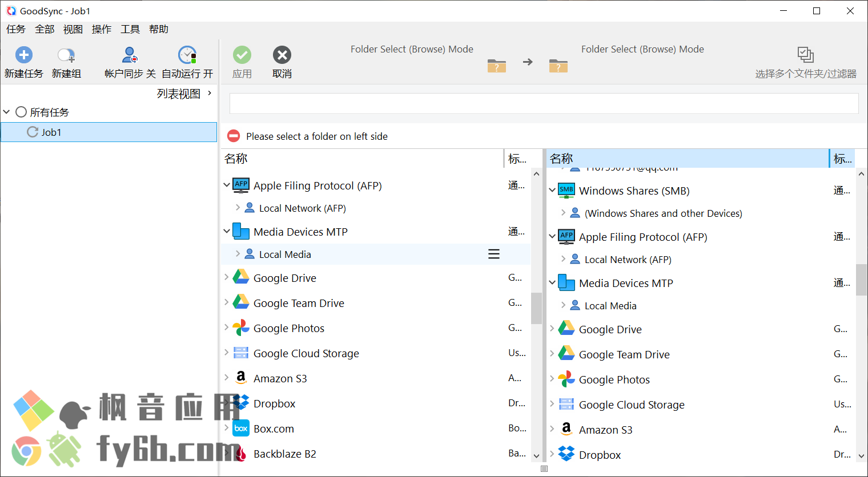This screenshot has width=868, height=477.
Task: Open the hamburger menu on Local Media row
Action: [494, 254]
